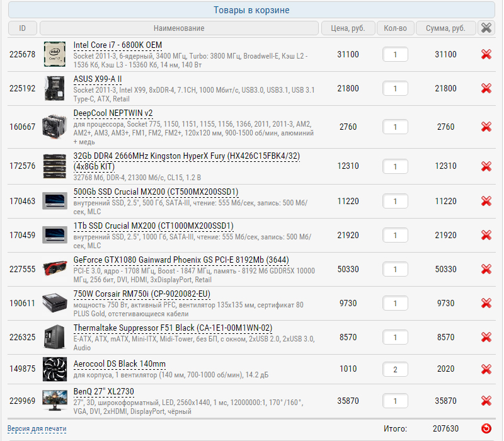Open 500Gb Crucial MX200 SSD thumbnail
Viewport: 504px width, 441px height.
pos(55,201)
